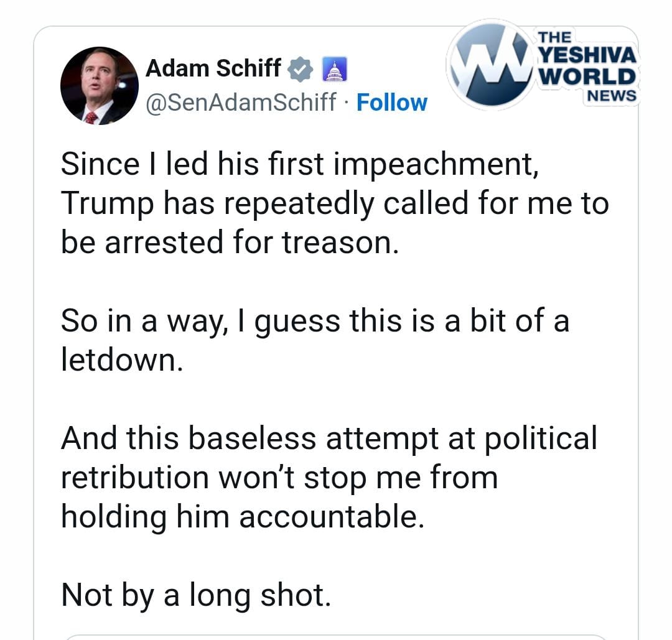Click the Capitol building government badge
672x640 pixels.
click(334, 68)
